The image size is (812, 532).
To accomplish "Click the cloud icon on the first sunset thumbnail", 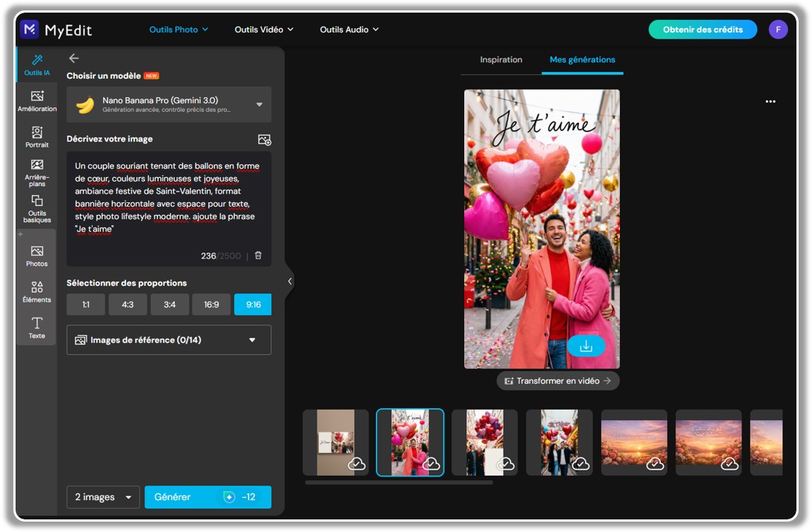I will pos(655,464).
